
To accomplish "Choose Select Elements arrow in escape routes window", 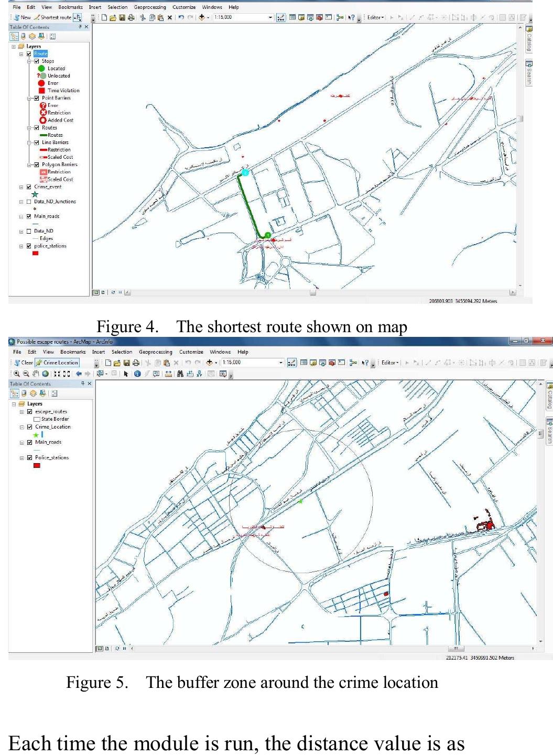I will pos(126,374).
